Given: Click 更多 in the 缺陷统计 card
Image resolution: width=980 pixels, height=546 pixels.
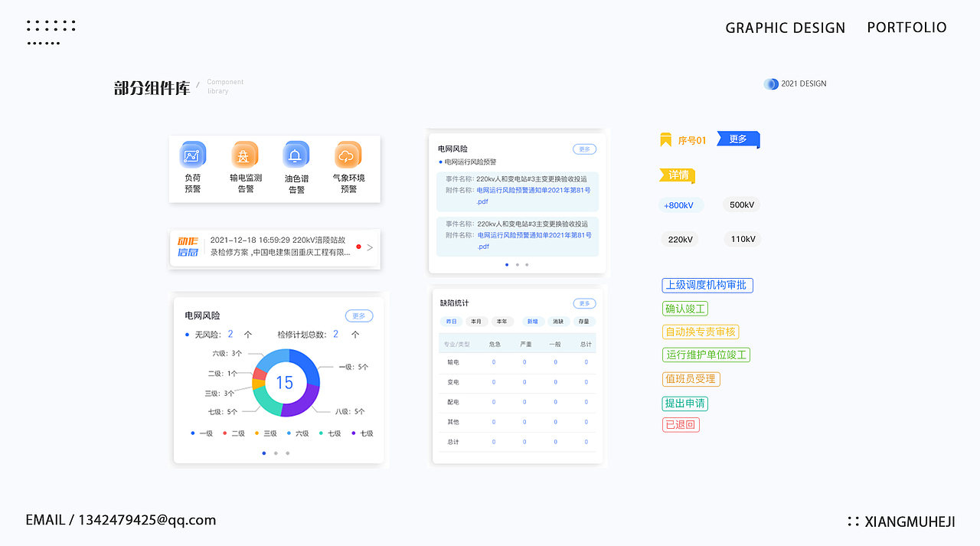Looking at the screenshot, I should coord(584,303).
